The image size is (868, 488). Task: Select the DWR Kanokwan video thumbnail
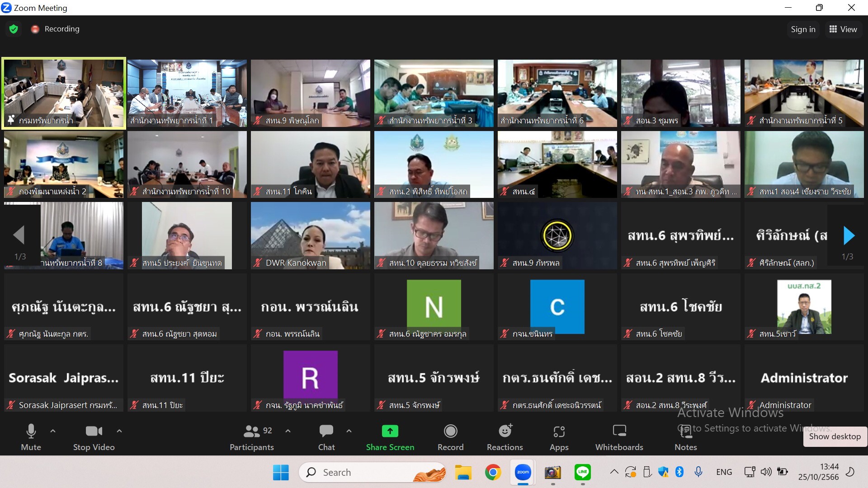tap(310, 235)
